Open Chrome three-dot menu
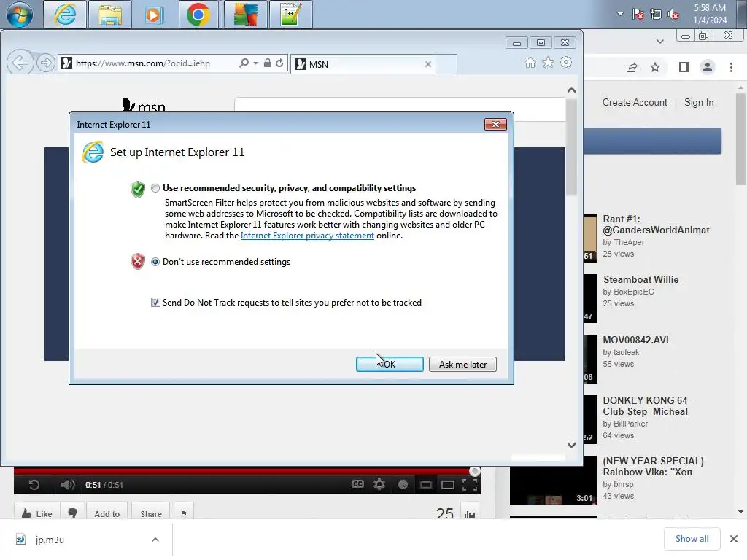Viewport: 747px width, 560px height. pyautogui.click(x=731, y=68)
